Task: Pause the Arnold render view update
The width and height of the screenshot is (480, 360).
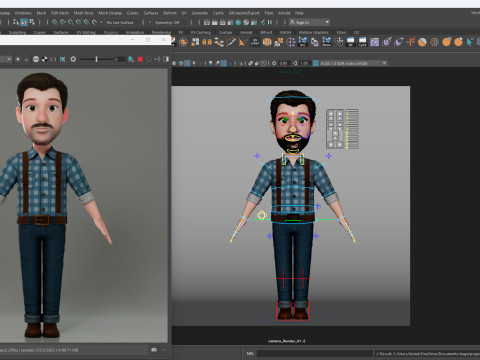Action: click(x=26, y=59)
